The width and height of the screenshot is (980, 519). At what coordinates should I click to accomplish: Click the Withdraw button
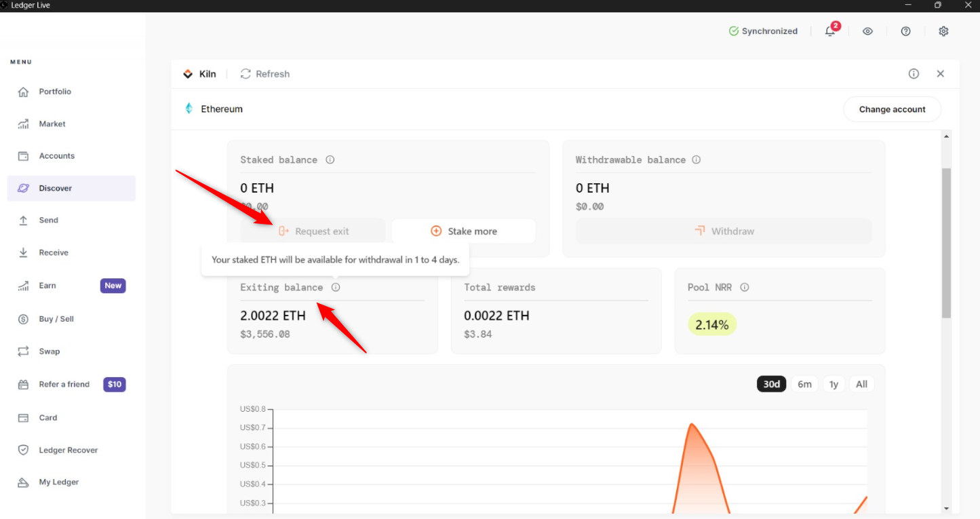pyautogui.click(x=724, y=231)
